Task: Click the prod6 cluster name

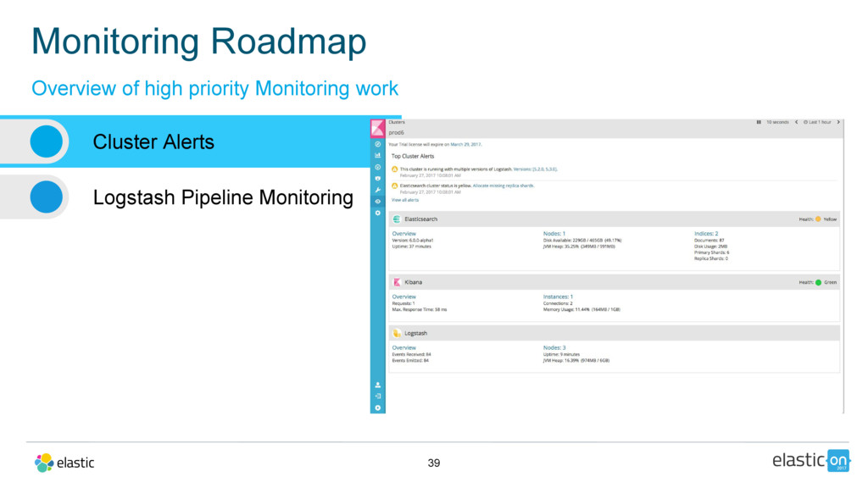Action: click(x=397, y=133)
